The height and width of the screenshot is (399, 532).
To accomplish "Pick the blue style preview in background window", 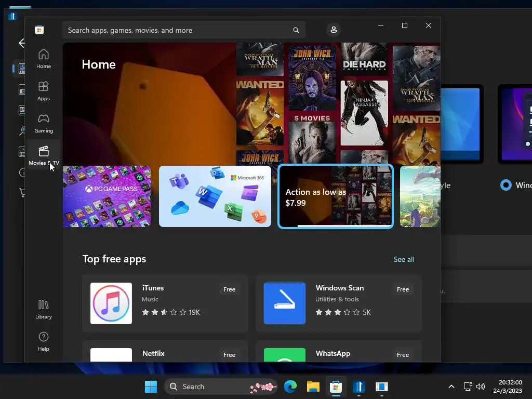I will (x=462, y=124).
